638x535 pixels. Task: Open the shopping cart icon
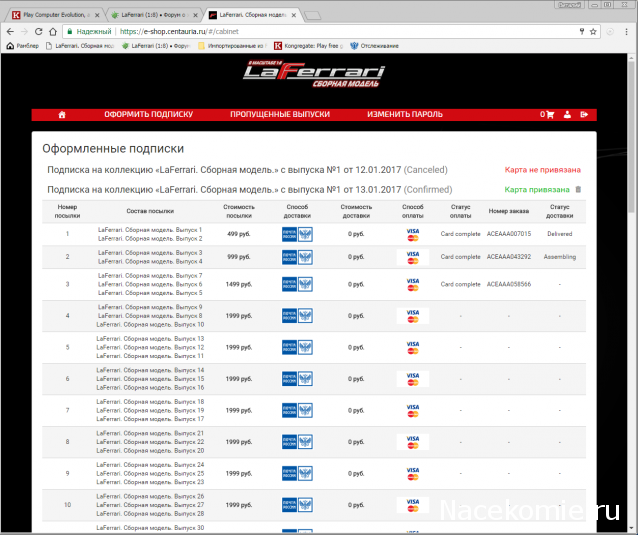coord(550,115)
